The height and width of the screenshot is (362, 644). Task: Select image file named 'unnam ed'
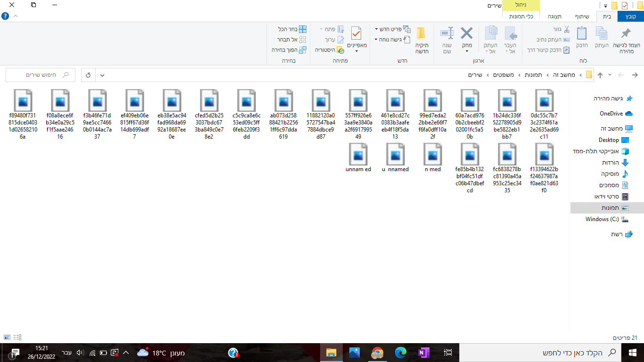click(x=358, y=158)
